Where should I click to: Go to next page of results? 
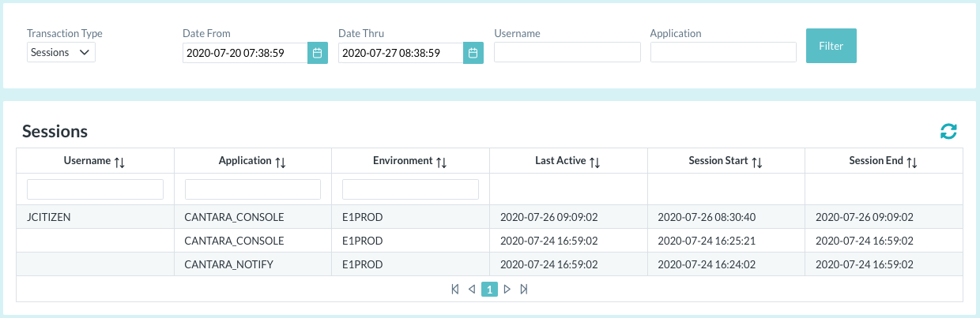coord(507,290)
